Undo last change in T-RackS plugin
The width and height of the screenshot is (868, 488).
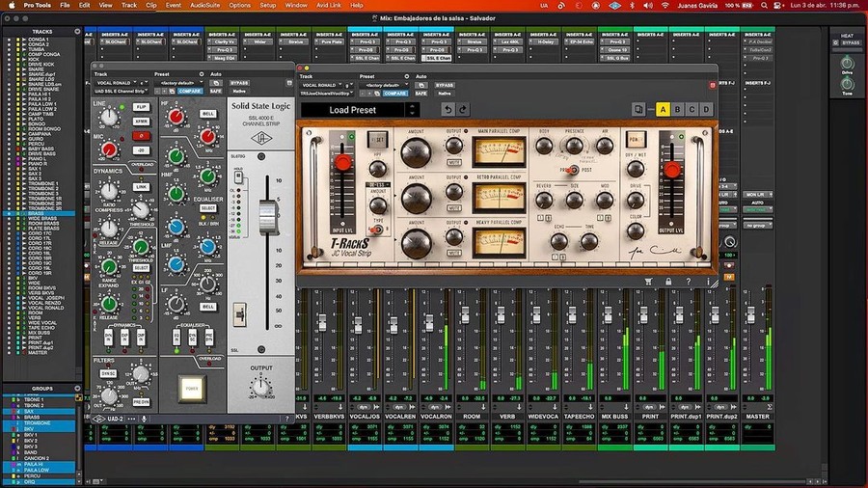click(x=448, y=110)
